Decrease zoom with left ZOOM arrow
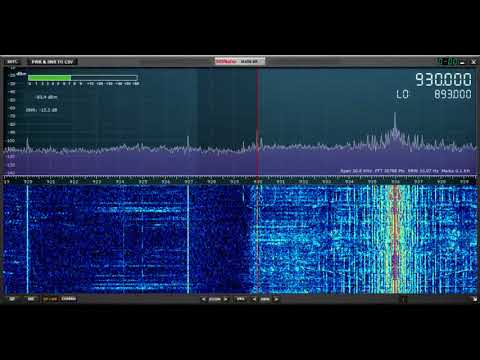This screenshot has width=480, height=360. coord(203,299)
